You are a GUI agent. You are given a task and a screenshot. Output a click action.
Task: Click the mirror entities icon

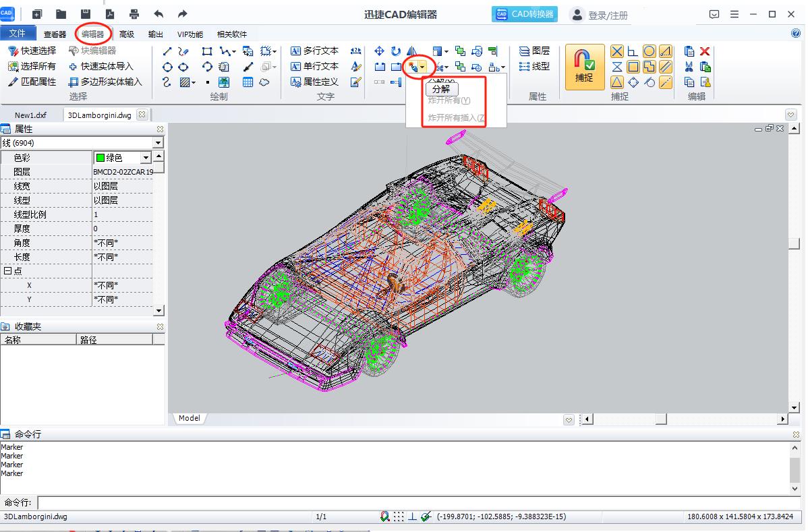coord(411,51)
